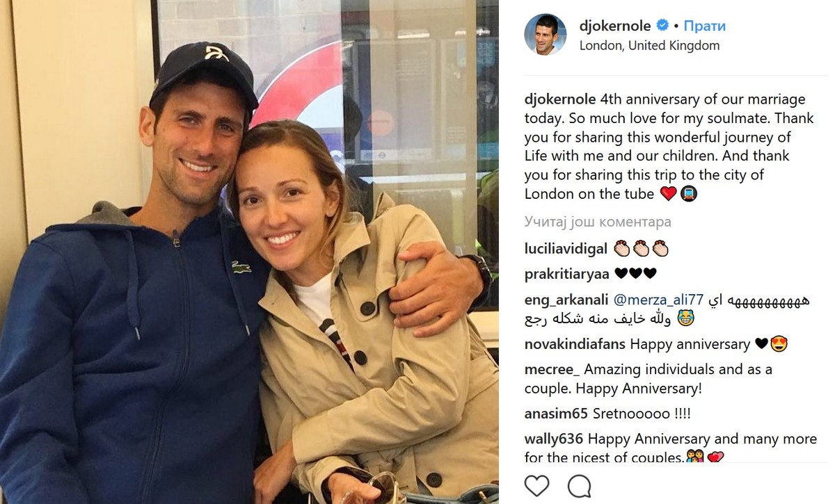Click the blue verified badge

663,26
